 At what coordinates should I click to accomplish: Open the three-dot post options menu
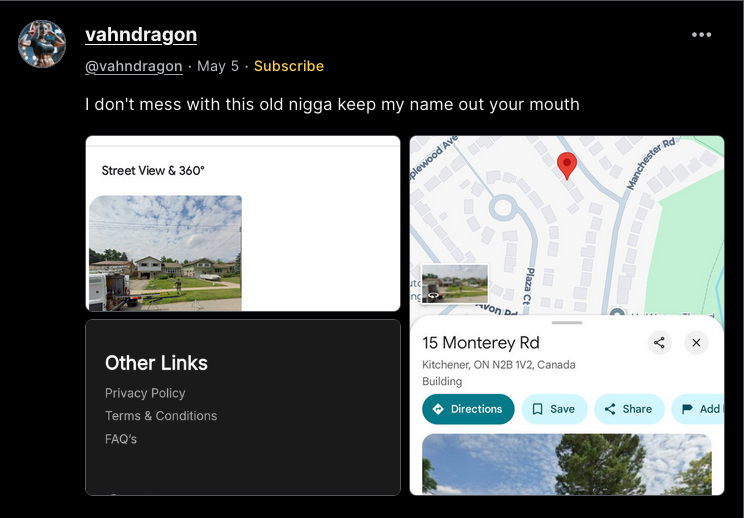tap(701, 35)
